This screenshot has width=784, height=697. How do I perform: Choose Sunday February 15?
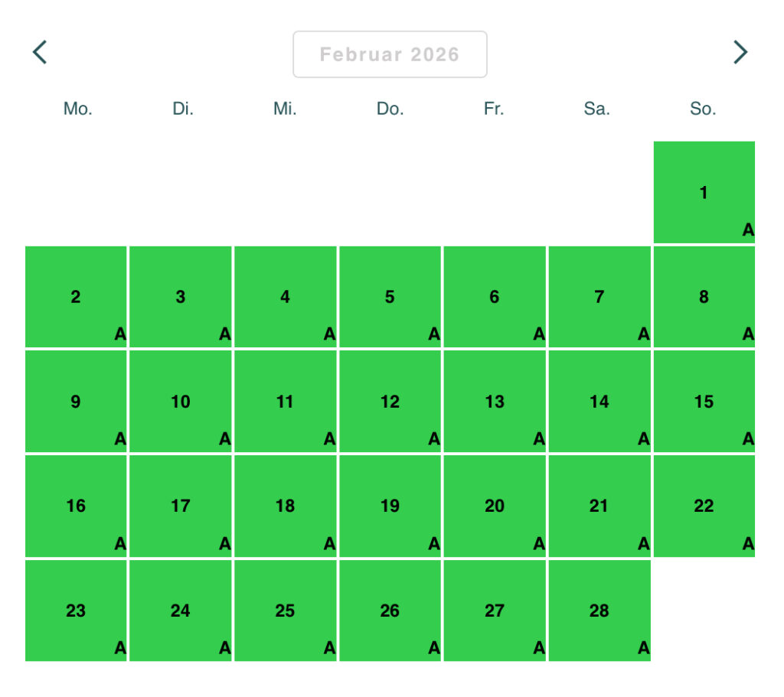tap(704, 402)
